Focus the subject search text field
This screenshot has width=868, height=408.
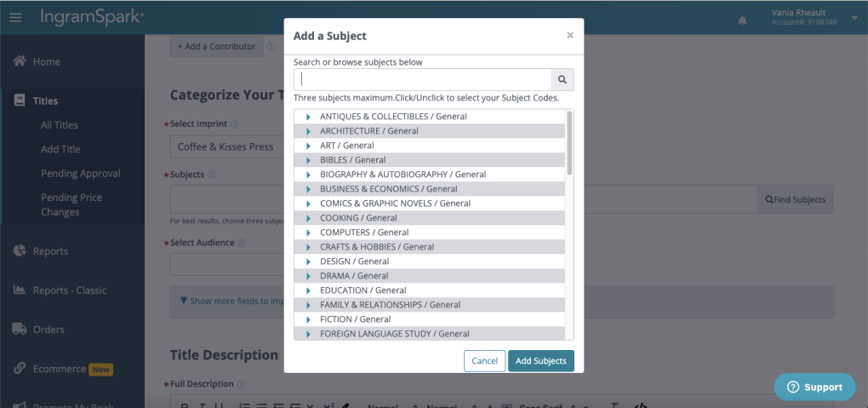(x=422, y=79)
